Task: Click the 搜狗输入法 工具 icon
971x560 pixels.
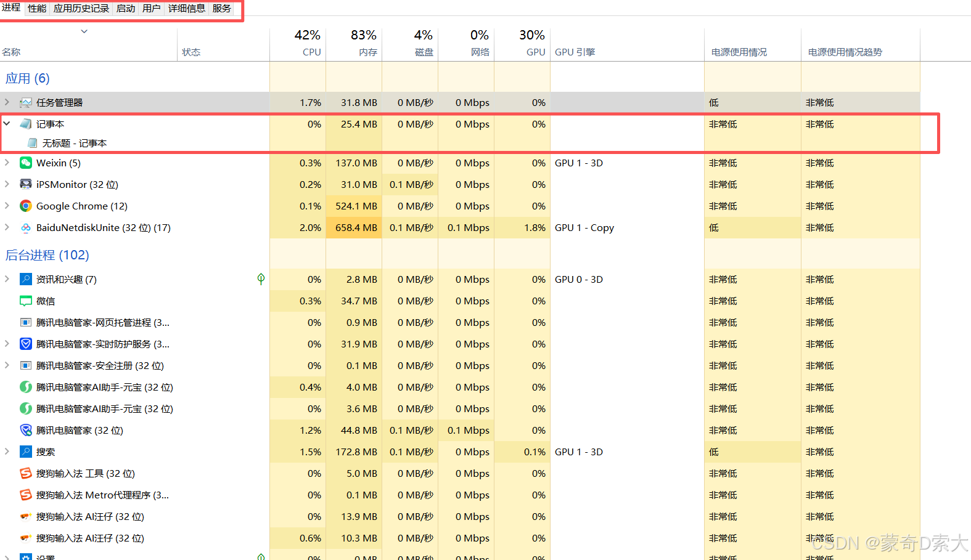Action: [26, 474]
